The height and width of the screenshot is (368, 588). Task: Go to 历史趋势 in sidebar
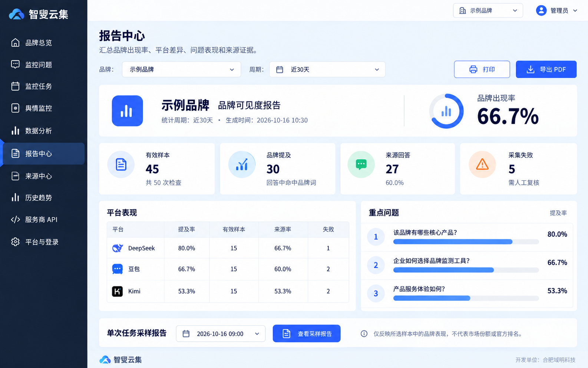44,198
